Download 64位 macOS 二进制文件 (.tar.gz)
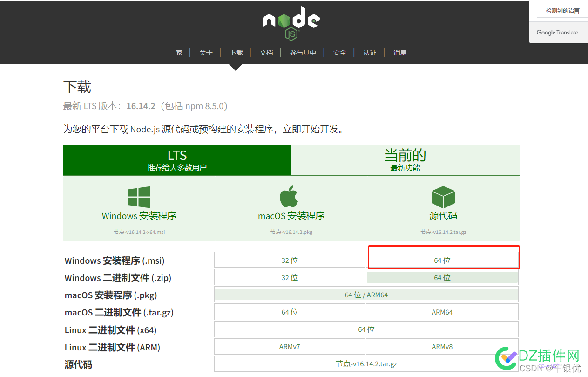This screenshot has width=588, height=377. tap(290, 312)
